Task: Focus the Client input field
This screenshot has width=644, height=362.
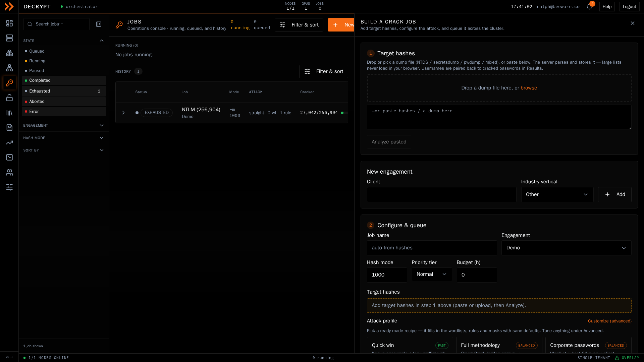Action: 441,194
